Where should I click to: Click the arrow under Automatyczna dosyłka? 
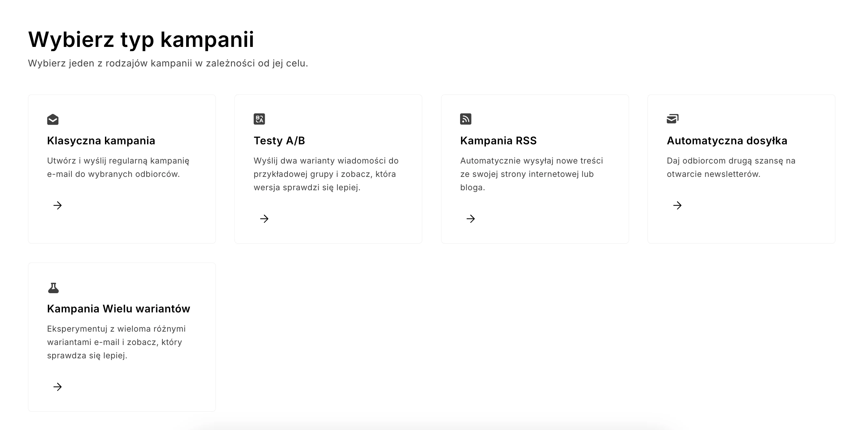point(677,206)
